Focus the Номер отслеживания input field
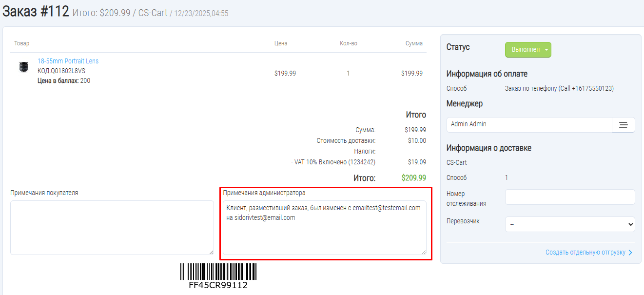 click(569, 197)
